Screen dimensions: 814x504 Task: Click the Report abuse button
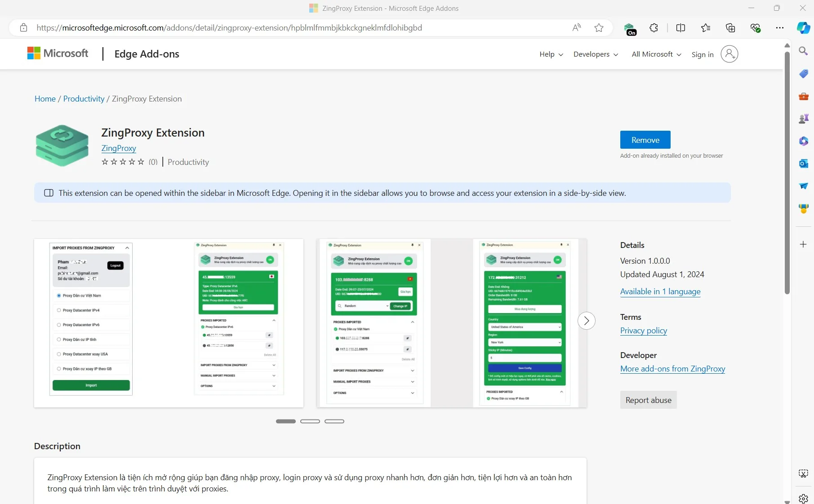pyautogui.click(x=648, y=400)
